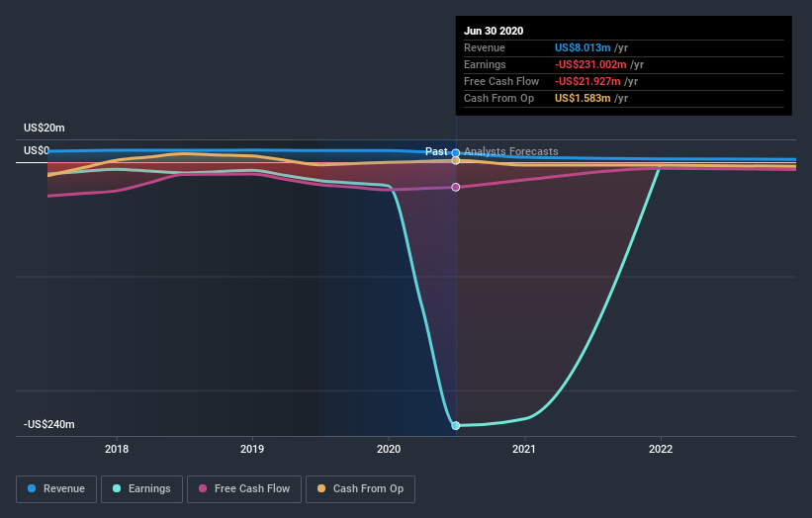Select the 2022 x-axis label
This screenshot has height=518, width=812.
point(661,449)
